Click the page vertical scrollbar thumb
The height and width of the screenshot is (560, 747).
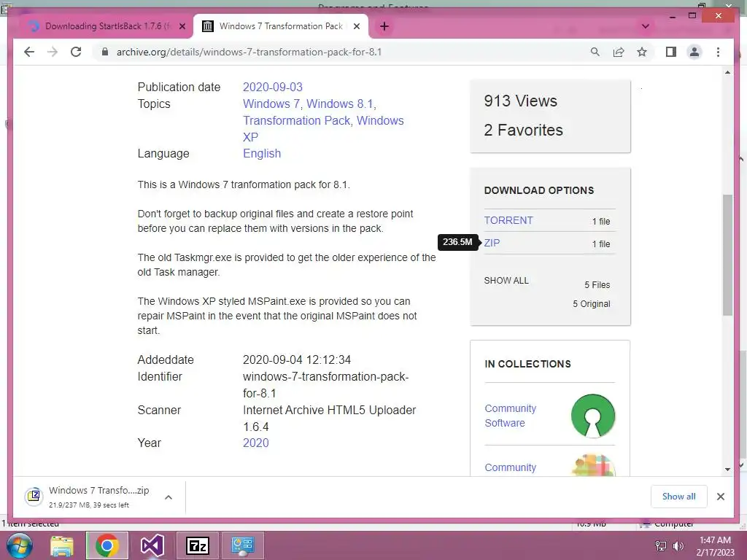tap(727, 255)
